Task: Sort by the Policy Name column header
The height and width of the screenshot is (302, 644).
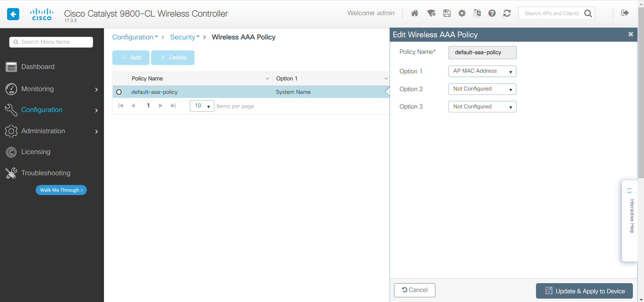Action: [x=147, y=78]
